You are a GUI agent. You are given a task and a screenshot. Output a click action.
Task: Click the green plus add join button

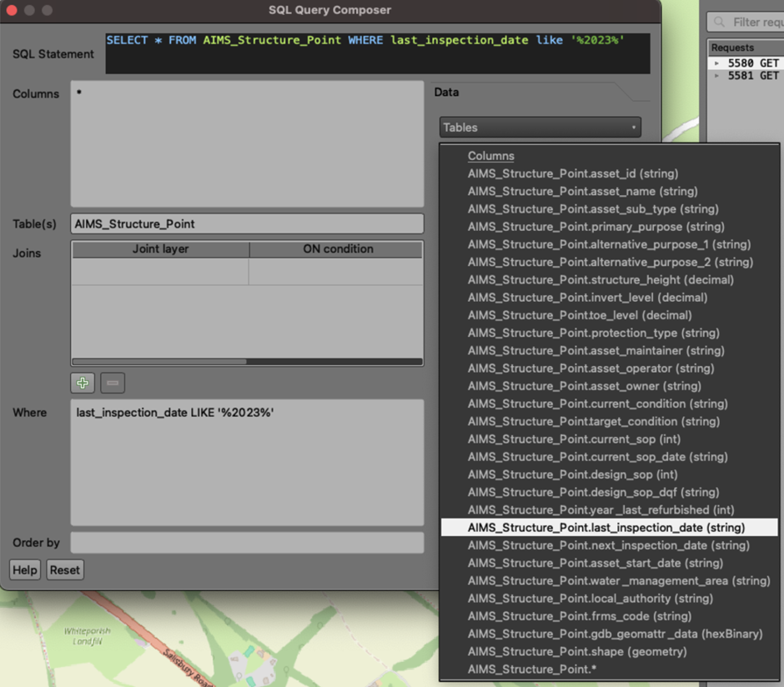(x=83, y=384)
